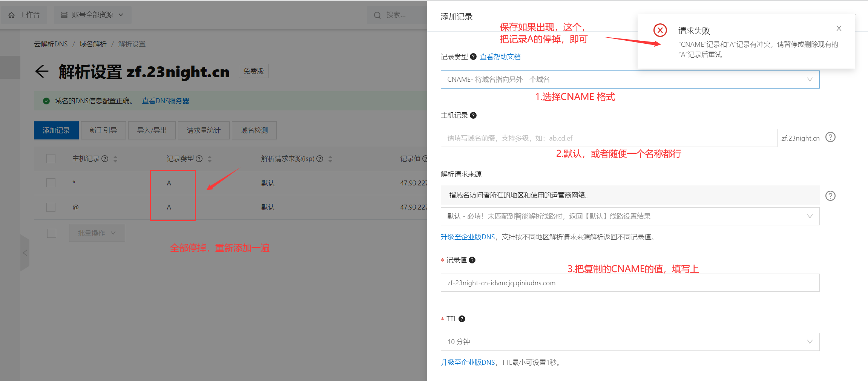
Task: Close the 请求失败 notification
Action: [x=839, y=28]
